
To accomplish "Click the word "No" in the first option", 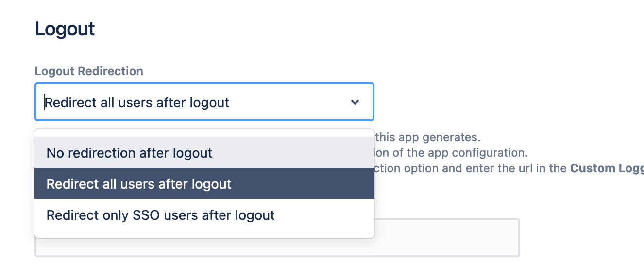I will 55,153.
